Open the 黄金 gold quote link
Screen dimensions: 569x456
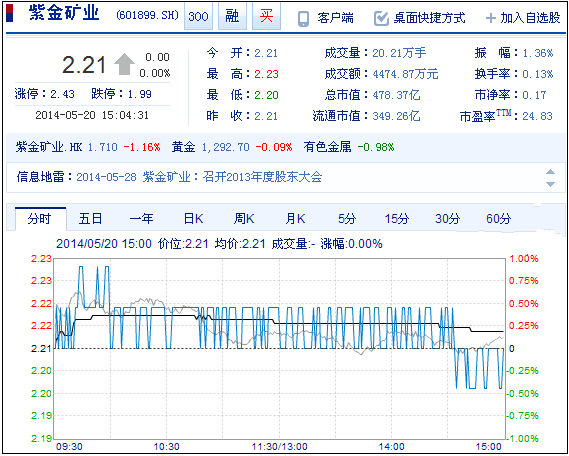point(183,147)
